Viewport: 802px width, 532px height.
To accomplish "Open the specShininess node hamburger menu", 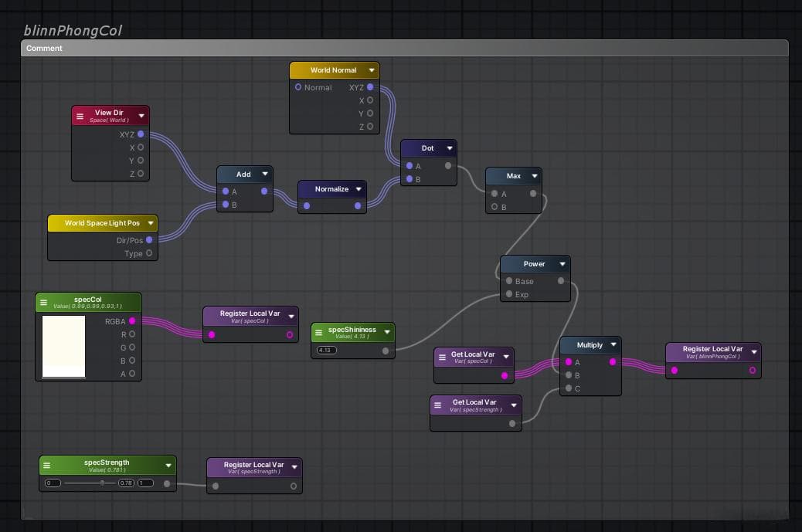I will [318, 333].
